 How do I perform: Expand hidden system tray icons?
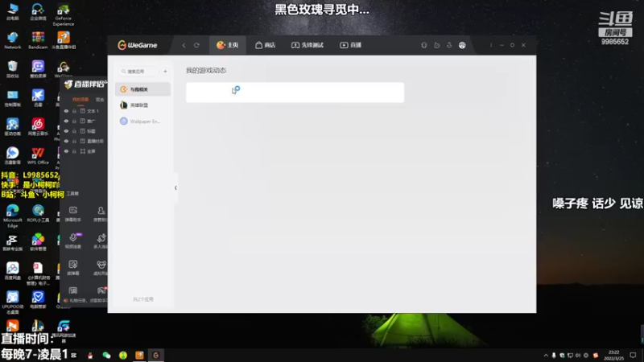click(x=546, y=356)
